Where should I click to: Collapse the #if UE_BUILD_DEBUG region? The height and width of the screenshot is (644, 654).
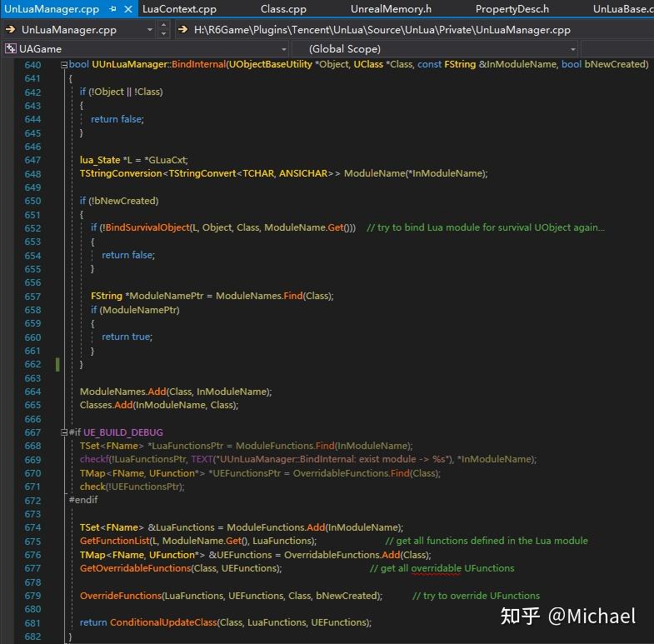coord(64,432)
